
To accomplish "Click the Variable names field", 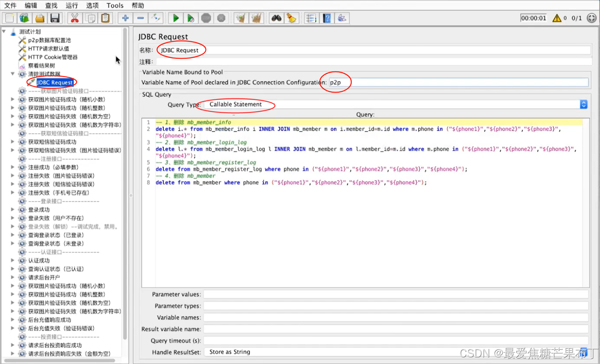I will click(396, 318).
